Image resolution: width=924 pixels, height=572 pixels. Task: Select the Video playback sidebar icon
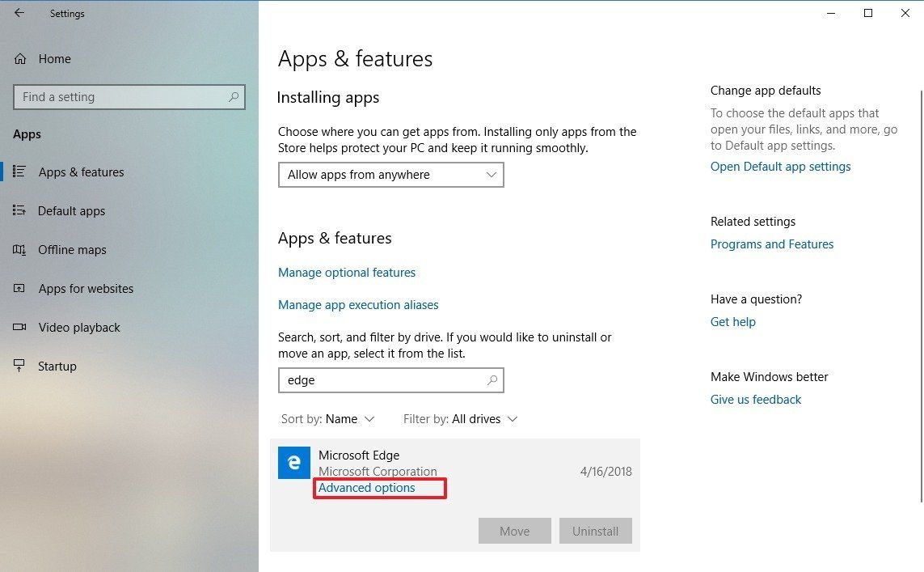(19, 327)
